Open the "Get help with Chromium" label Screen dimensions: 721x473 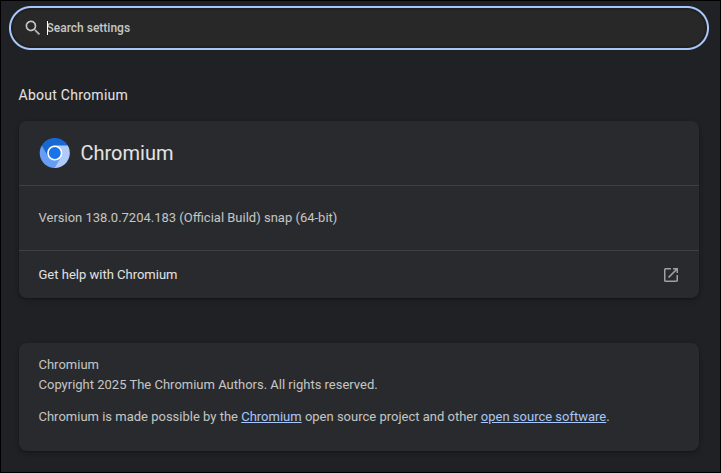(108, 274)
